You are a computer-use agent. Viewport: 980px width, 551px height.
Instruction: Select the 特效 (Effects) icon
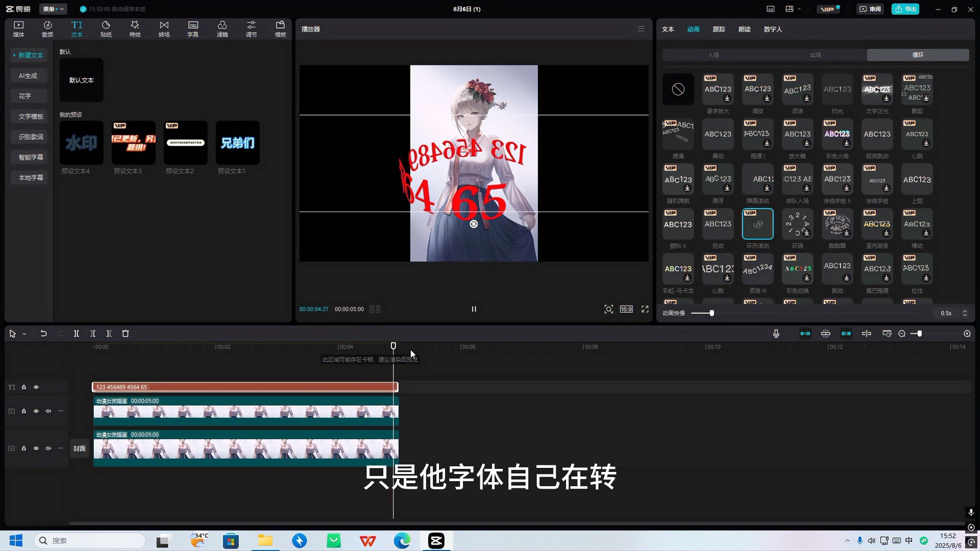[135, 28]
